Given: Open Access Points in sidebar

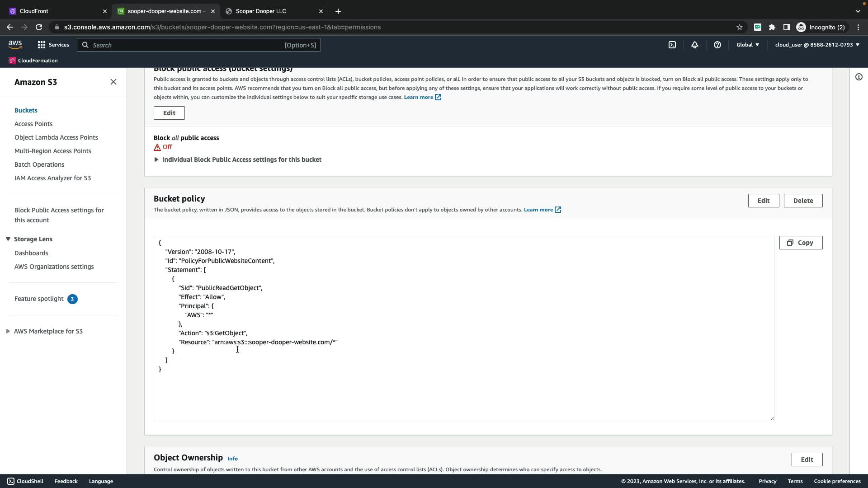Looking at the screenshot, I should pyautogui.click(x=33, y=124).
